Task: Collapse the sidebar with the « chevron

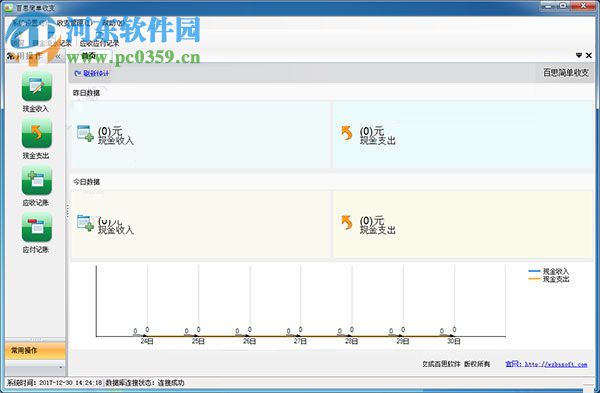Action: click(58, 56)
